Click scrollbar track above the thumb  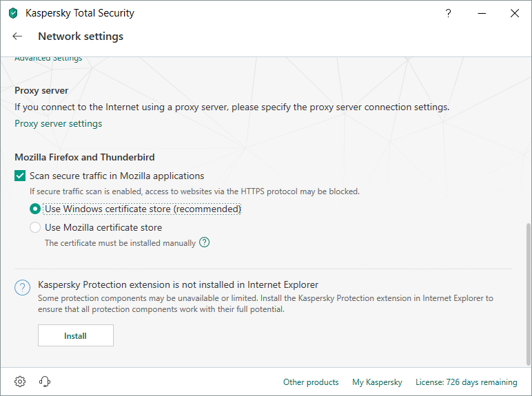(x=528, y=138)
